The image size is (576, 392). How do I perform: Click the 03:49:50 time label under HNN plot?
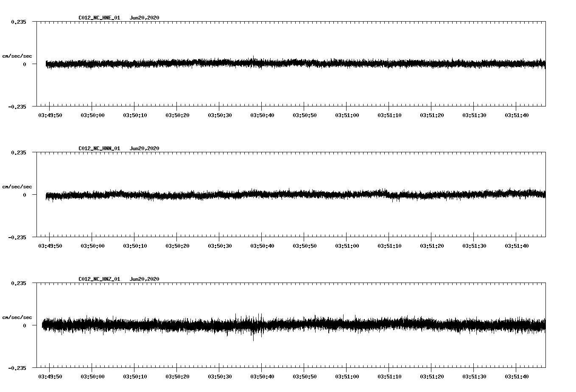click(x=50, y=246)
